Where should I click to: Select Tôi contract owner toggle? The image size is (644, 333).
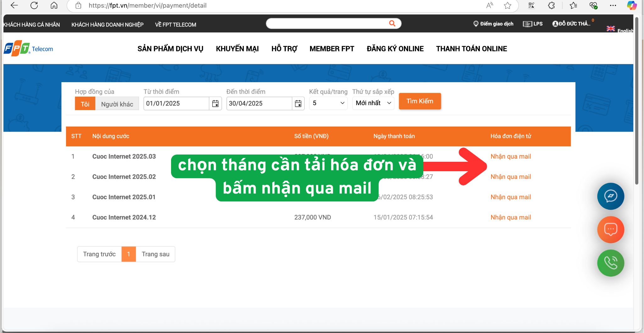point(85,104)
